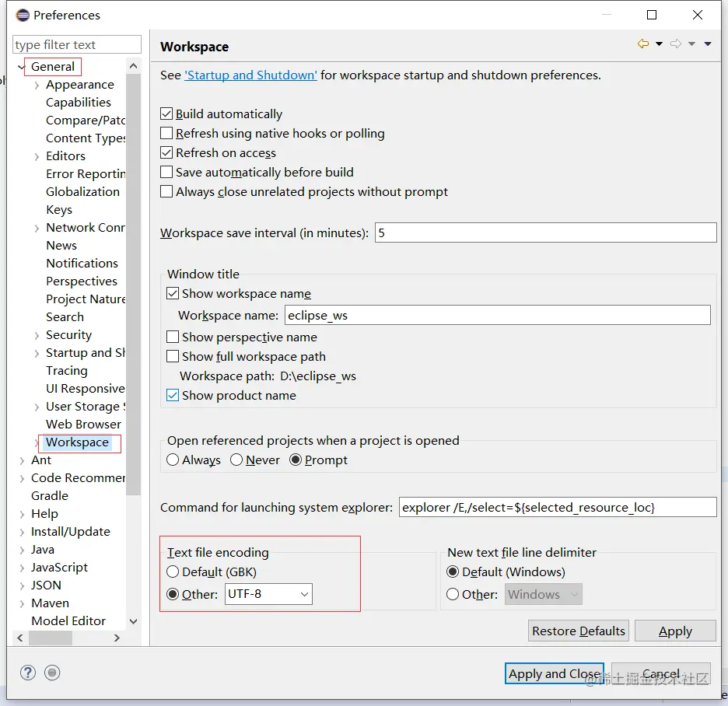Screen dimensions: 728x706
Task: Click the Workspace name text field
Action: coord(497,315)
